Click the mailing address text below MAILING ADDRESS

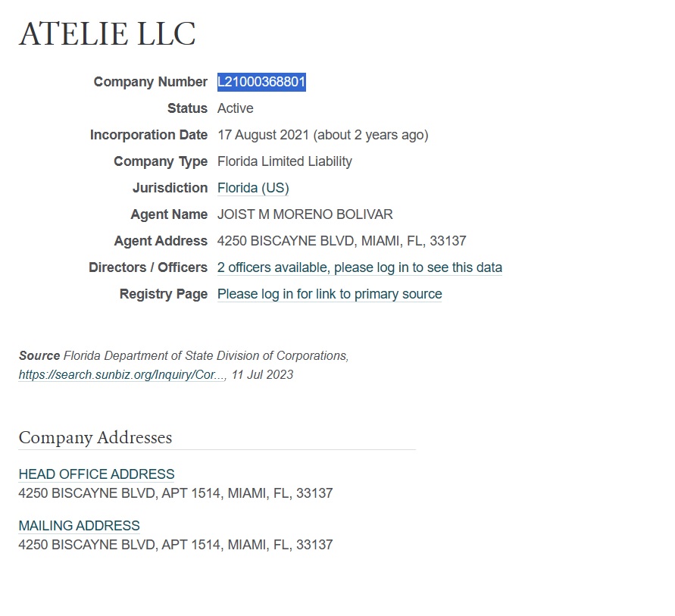point(176,545)
